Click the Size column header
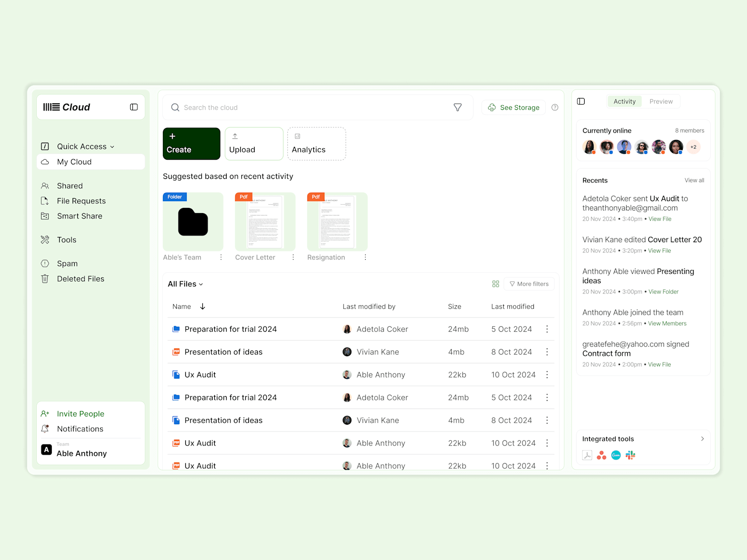747x560 pixels. 454,307
